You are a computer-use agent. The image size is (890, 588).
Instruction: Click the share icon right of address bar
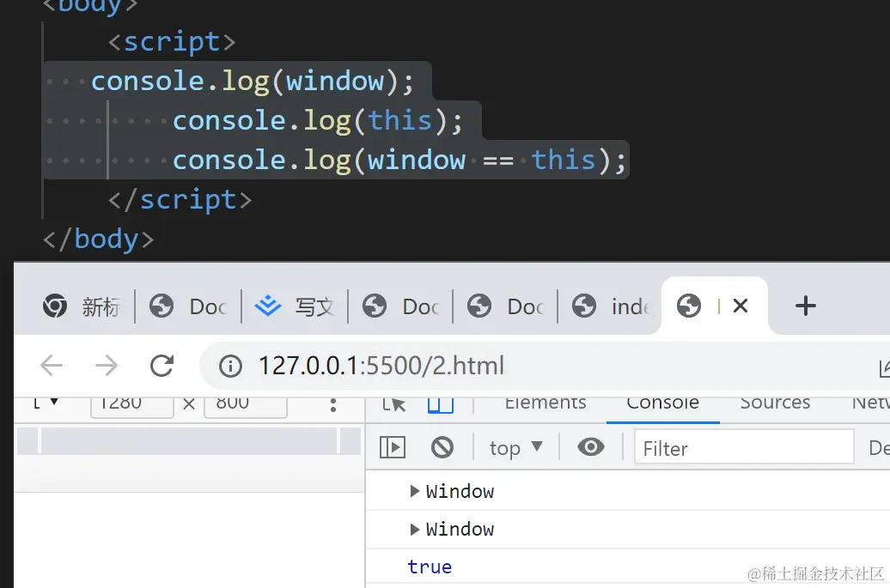tap(884, 368)
